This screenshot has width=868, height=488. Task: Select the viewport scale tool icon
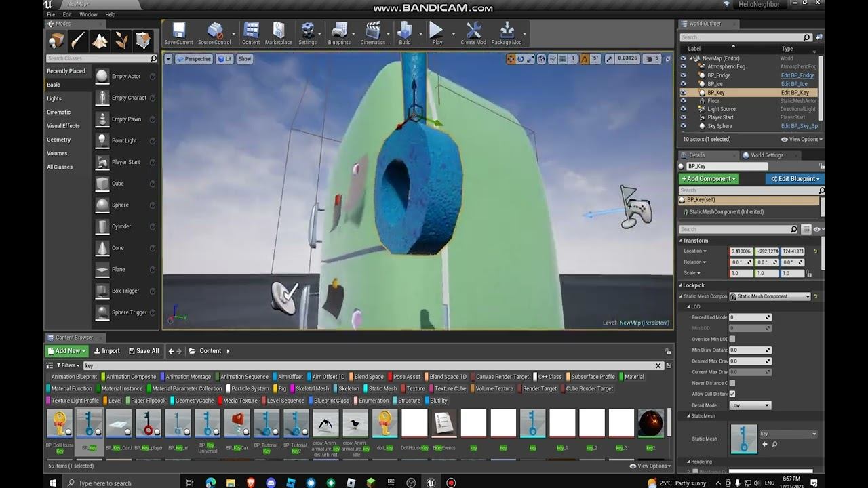[x=531, y=59]
